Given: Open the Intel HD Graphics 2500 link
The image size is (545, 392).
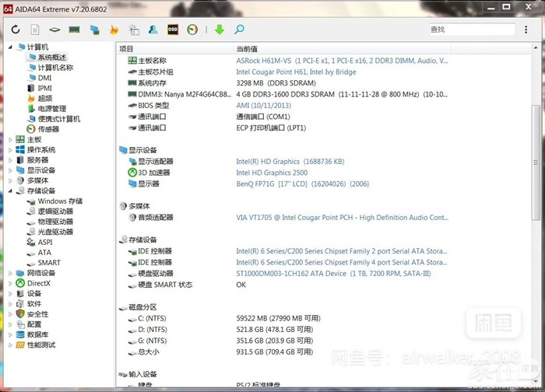Looking at the screenshot, I should [272, 173].
